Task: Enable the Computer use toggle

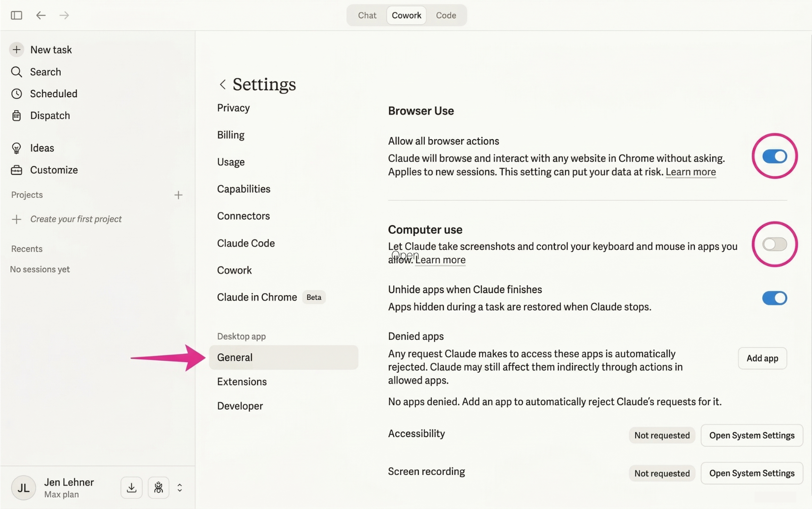Action: coord(774,244)
